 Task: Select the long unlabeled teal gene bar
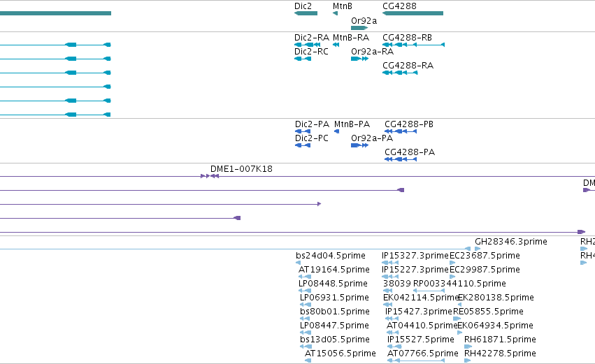coord(55,13)
